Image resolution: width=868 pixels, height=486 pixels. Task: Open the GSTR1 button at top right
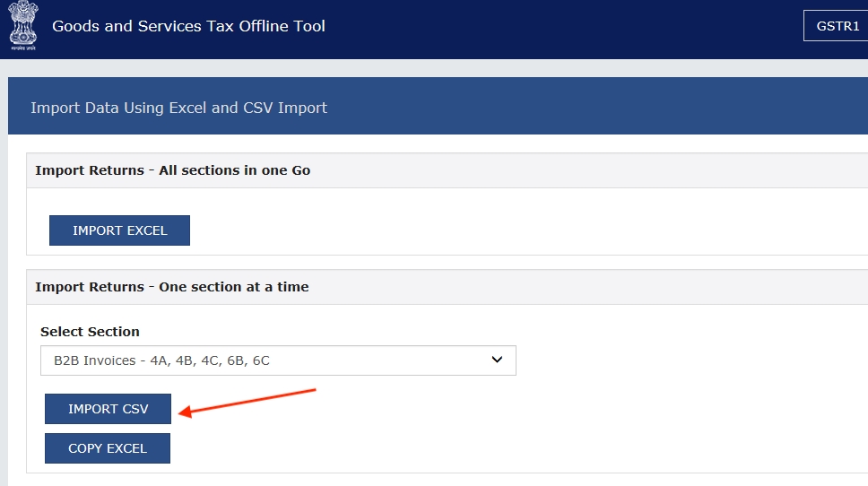837,26
